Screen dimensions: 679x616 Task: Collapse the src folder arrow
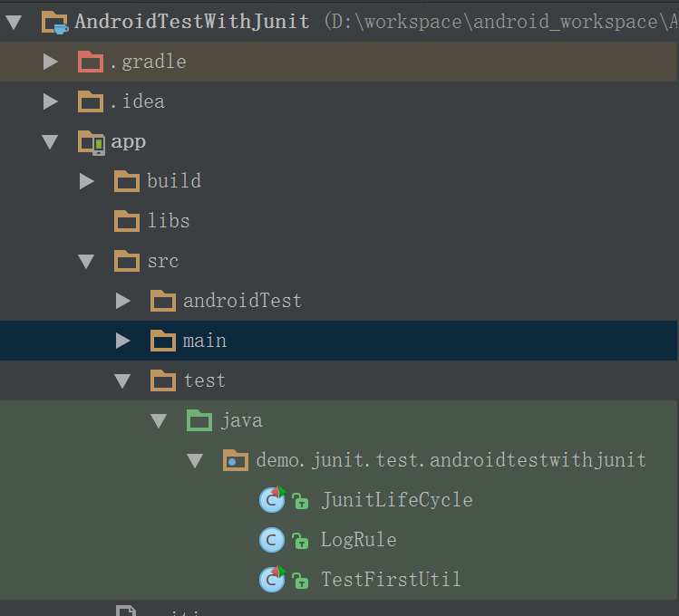tap(86, 261)
